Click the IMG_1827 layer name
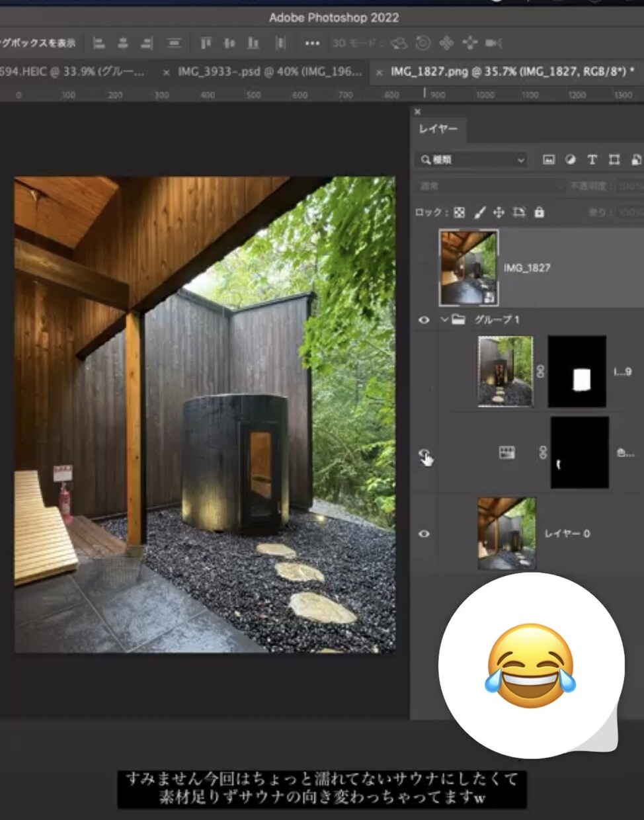 tap(527, 268)
